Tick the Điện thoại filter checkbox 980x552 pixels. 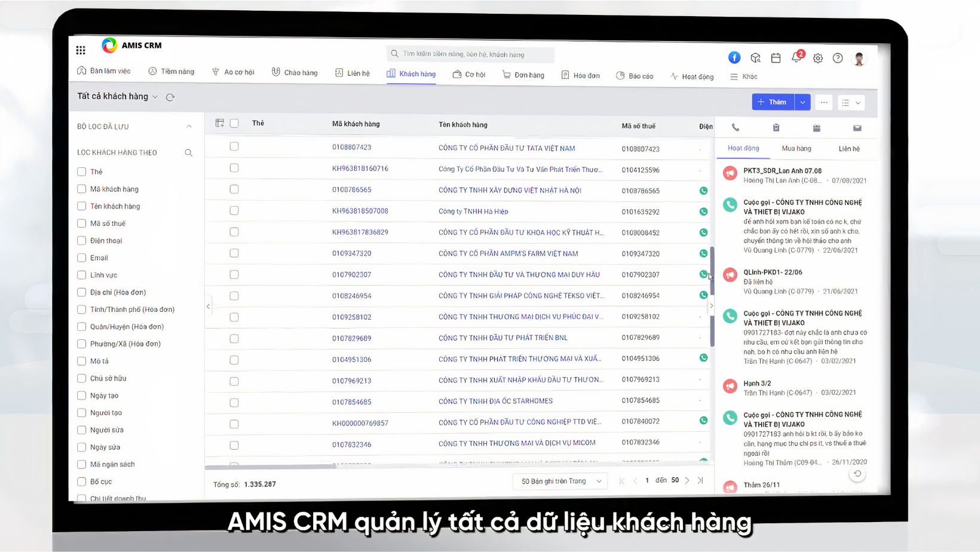(x=82, y=241)
